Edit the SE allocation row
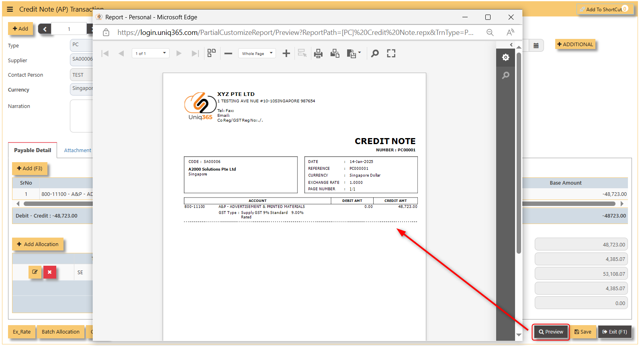Viewport: 644px width, 346px height. point(35,272)
